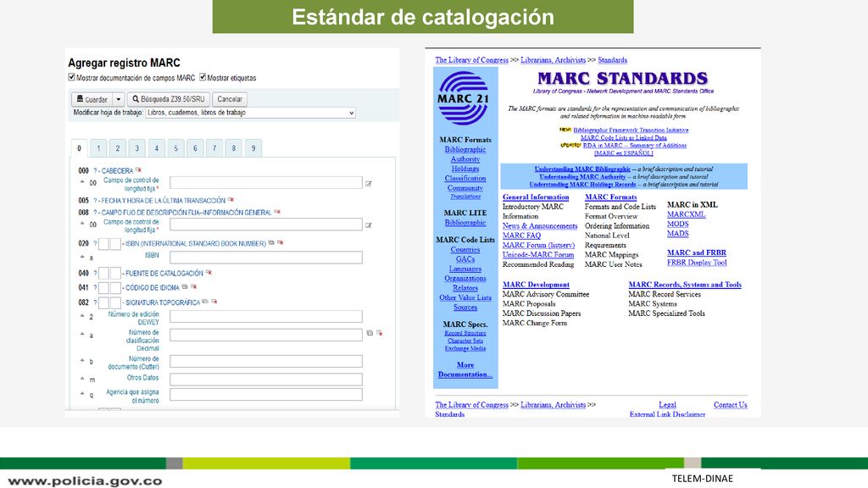Screen dimensions: 868x488
Task: Delete the 008 información general field icon
Action: coord(277,212)
